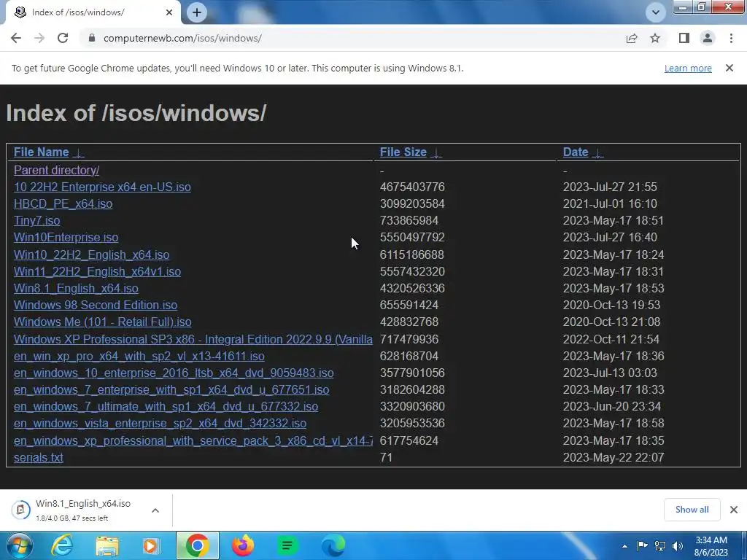
Task: Download Win10Enterprise.iso
Action: pyautogui.click(x=66, y=237)
